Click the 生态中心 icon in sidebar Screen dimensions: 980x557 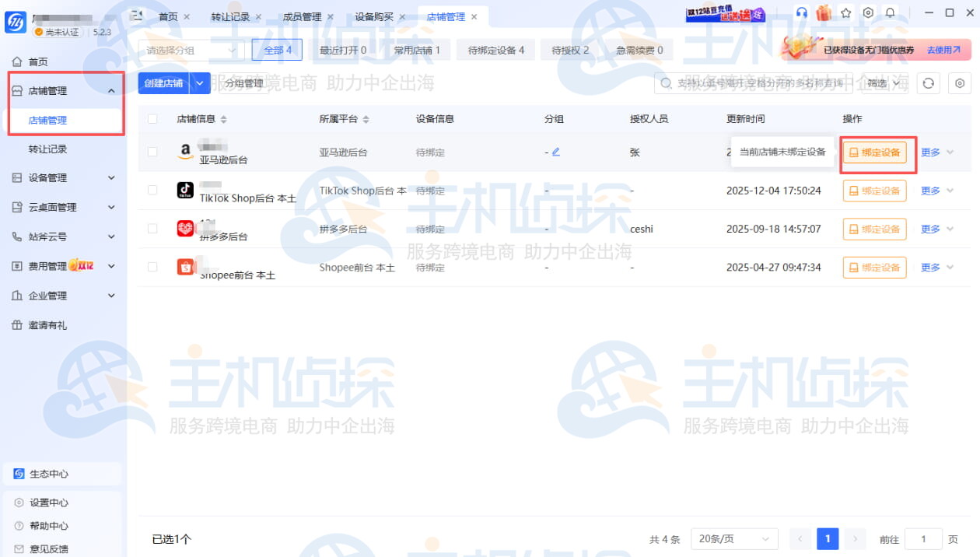[17, 473]
